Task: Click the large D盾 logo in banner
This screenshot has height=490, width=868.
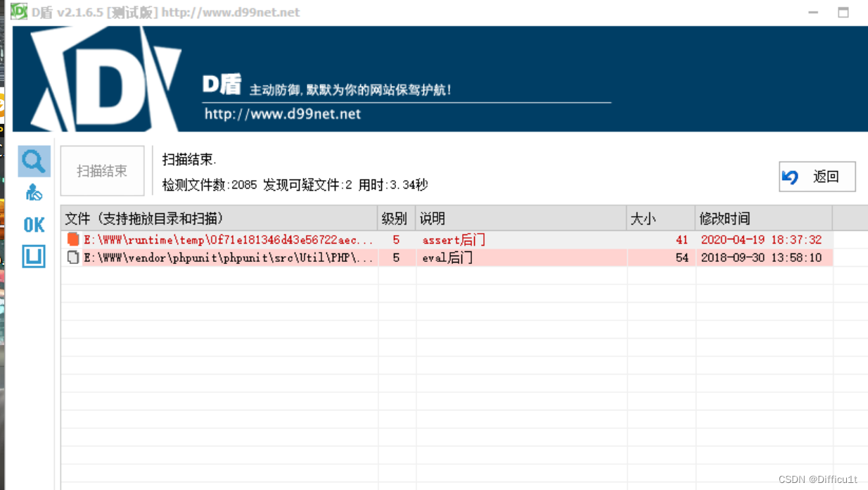Action: (x=106, y=79)
